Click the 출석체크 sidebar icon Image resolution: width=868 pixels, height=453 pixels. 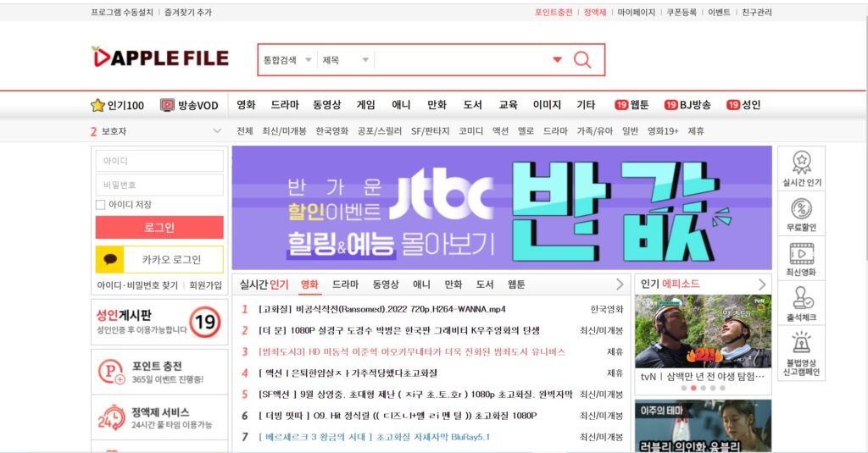tap(802, 304)
